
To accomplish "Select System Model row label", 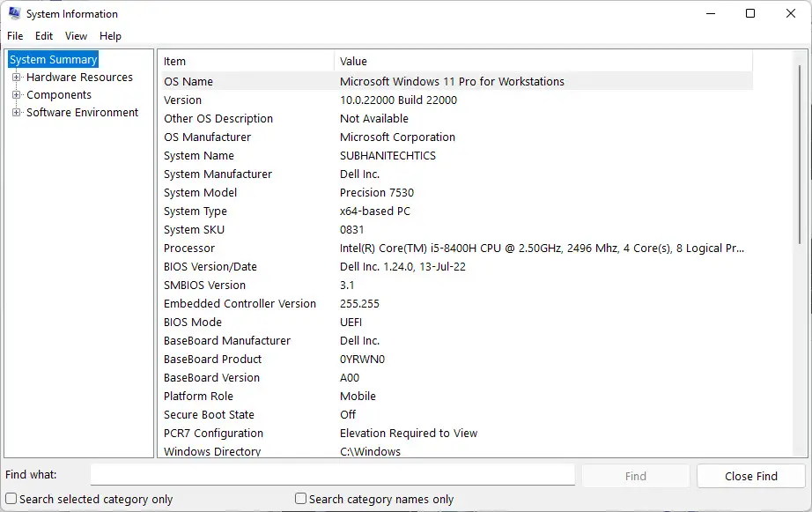I will tap(201, 193).
